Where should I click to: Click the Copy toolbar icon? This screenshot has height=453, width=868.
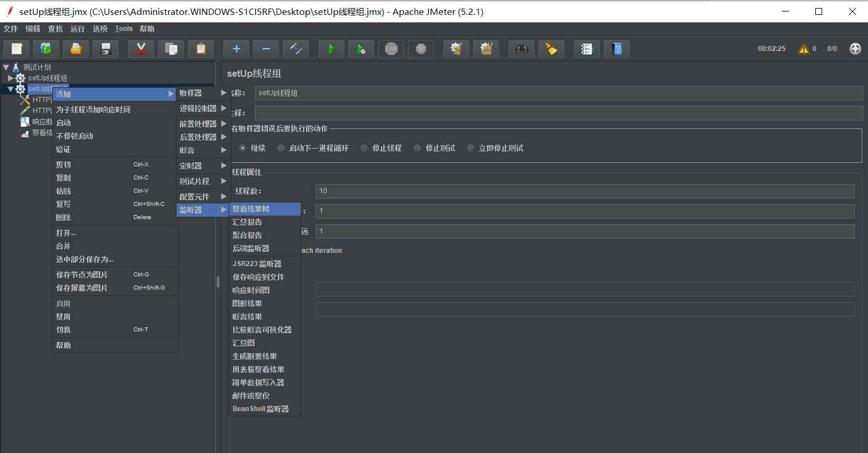tap(171, 49)
